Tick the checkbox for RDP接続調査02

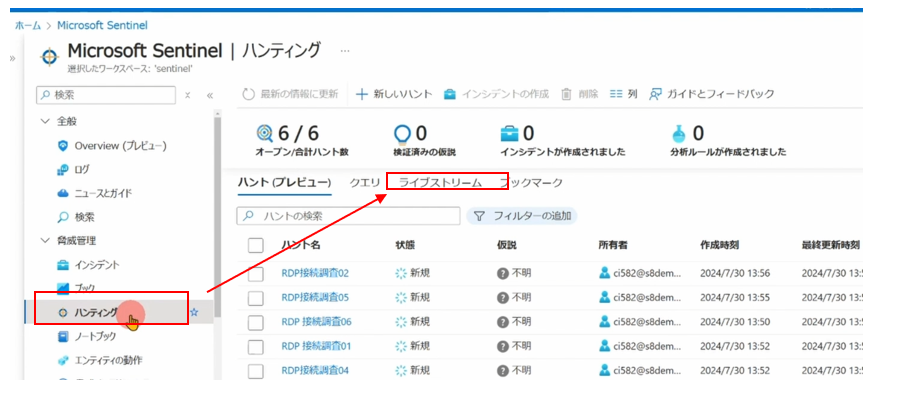256,274
